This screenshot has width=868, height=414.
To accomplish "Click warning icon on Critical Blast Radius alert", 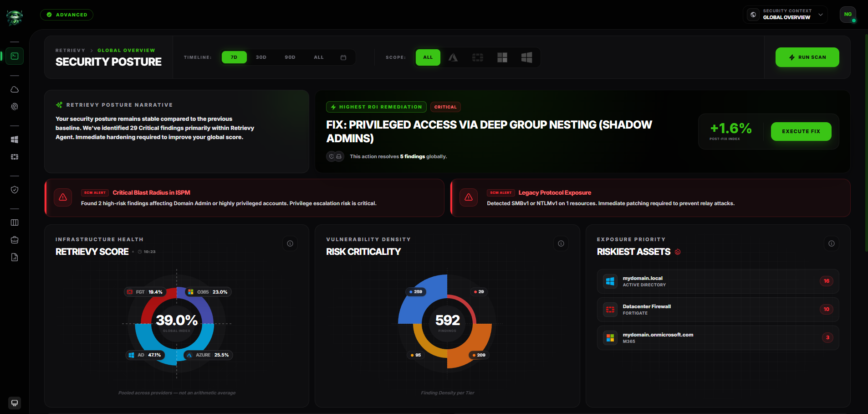I will tap(63, 197).
